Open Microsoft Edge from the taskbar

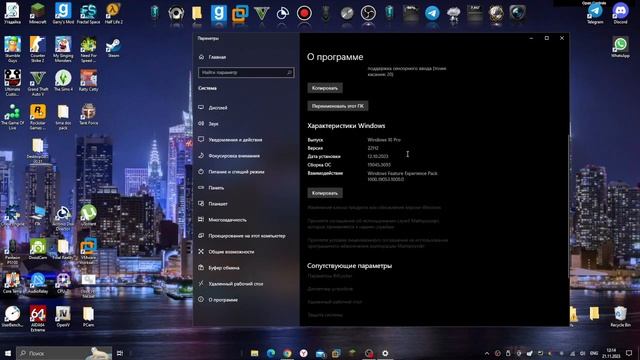click(271, 353)
